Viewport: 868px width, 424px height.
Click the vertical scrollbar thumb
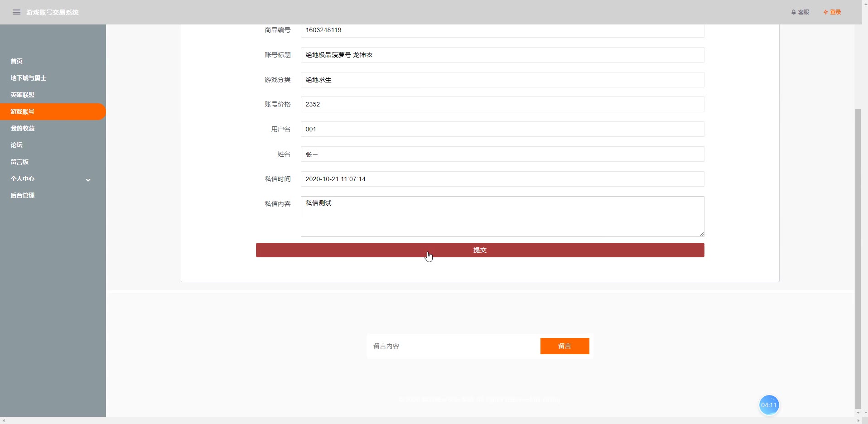[858, 258]
